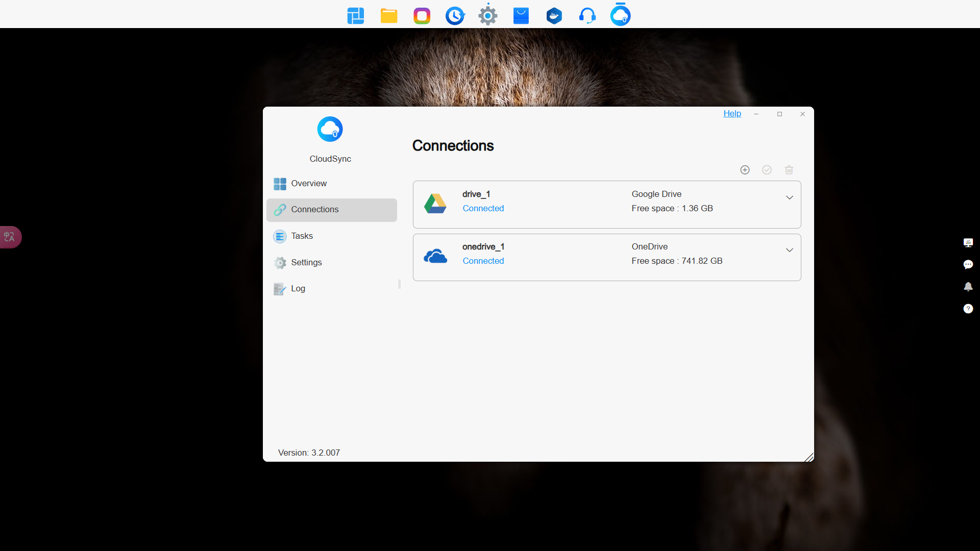This screenshot has height=551, width=980.
Task: Click Connected status of drive_1
Action: pos(483,208)
